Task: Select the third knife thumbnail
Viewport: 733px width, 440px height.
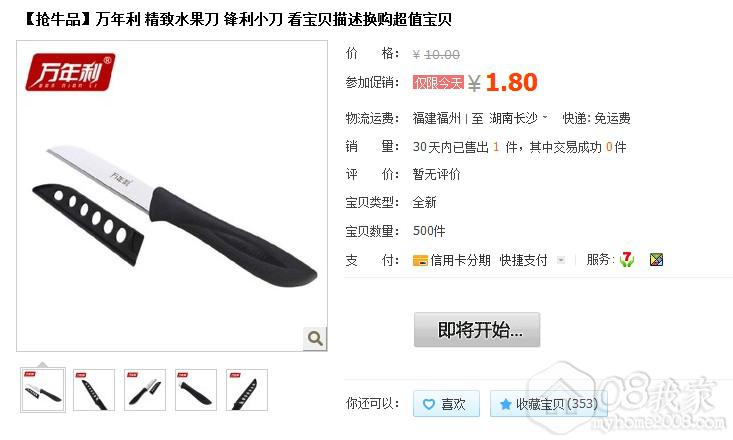Action: [145, 390]
